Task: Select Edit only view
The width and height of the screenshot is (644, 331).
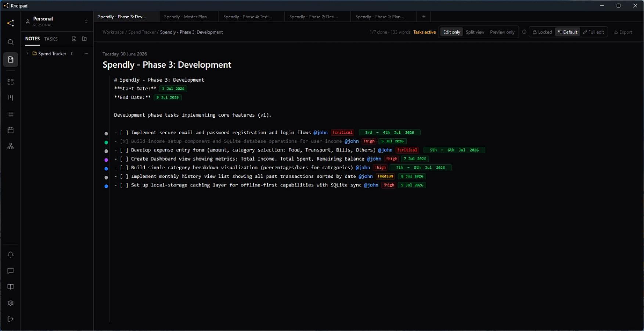Action: point(451,32)
